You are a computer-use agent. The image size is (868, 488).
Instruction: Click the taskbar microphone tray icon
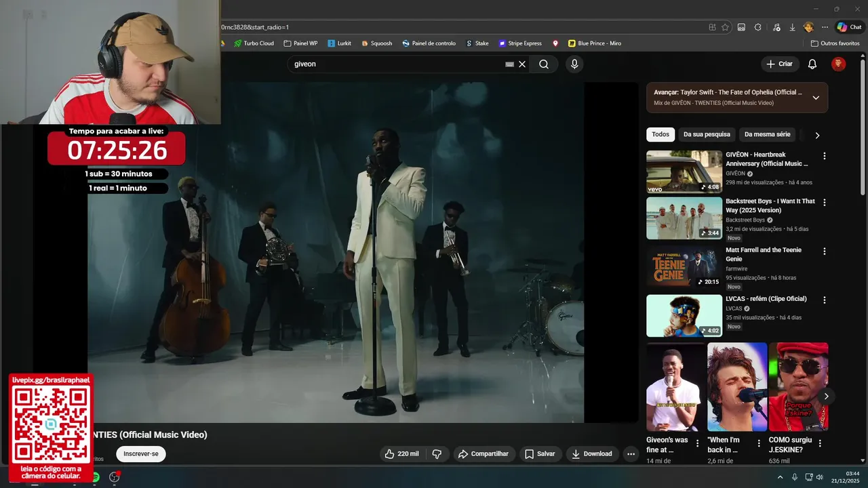pos(795,477)
